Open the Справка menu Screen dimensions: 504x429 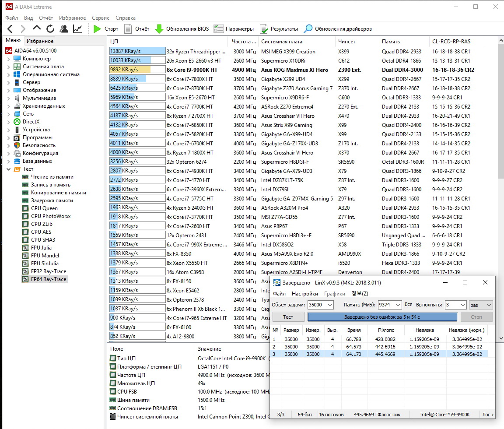[126, 18]
